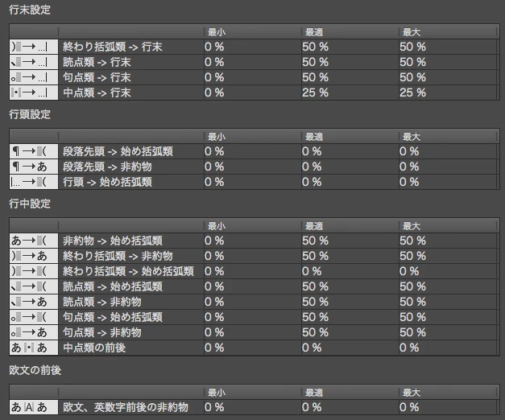
Task: Click the 段落先頭 -> 始め括弧類 label
Action: point(118,151)
